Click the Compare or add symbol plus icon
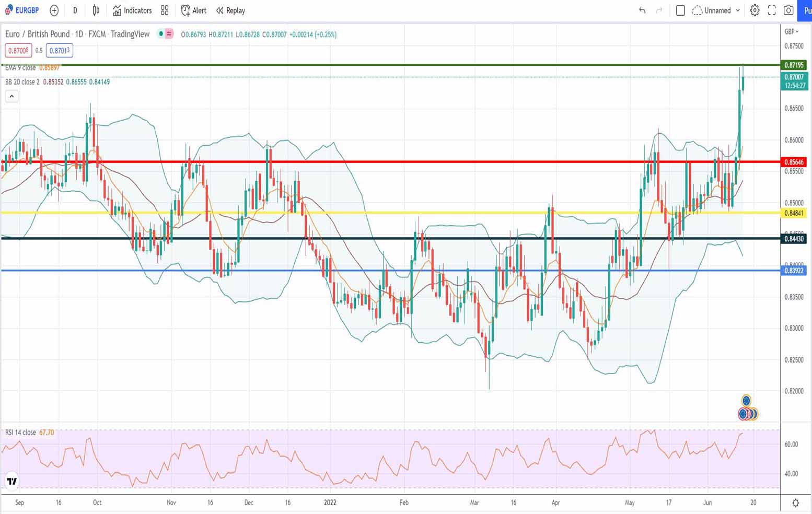 54,10
